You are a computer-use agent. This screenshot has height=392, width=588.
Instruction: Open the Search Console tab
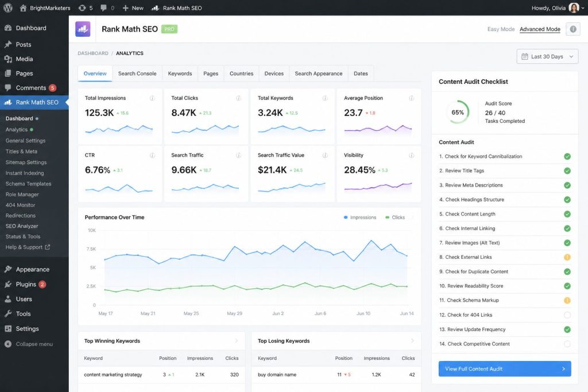[137, 73]
